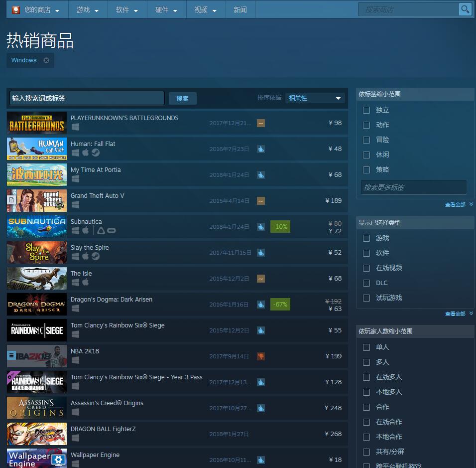The height and width of the screenshot is (468, 476).
Task: Click the -67% discount badge for Dragon's Dogma
Action: pos(280,305)
